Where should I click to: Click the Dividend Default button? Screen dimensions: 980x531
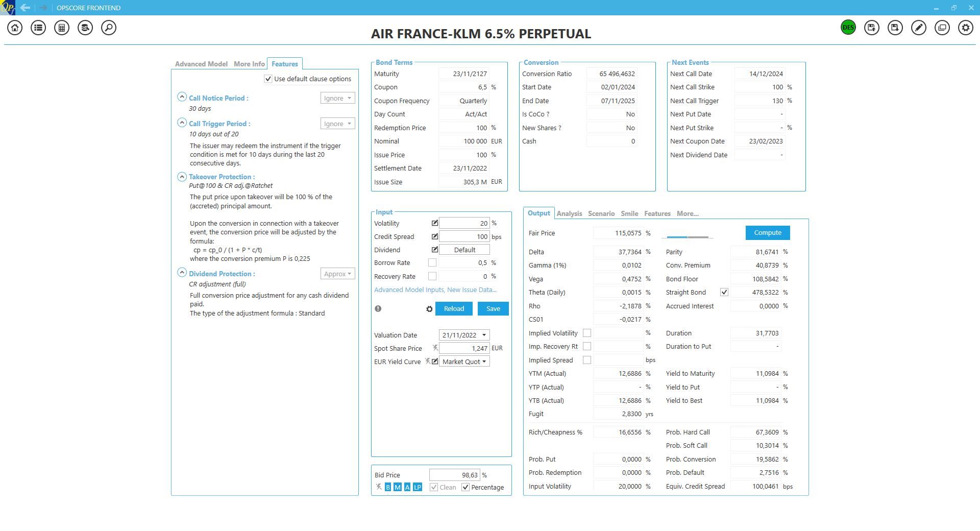pyautogui.click(x=464, y=250)
